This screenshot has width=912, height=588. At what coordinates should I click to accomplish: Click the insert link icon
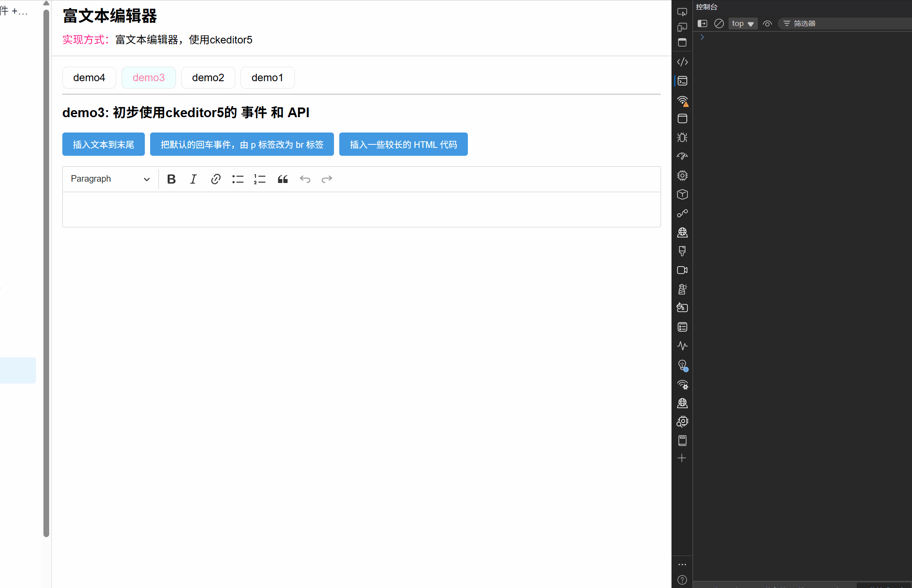215,179
